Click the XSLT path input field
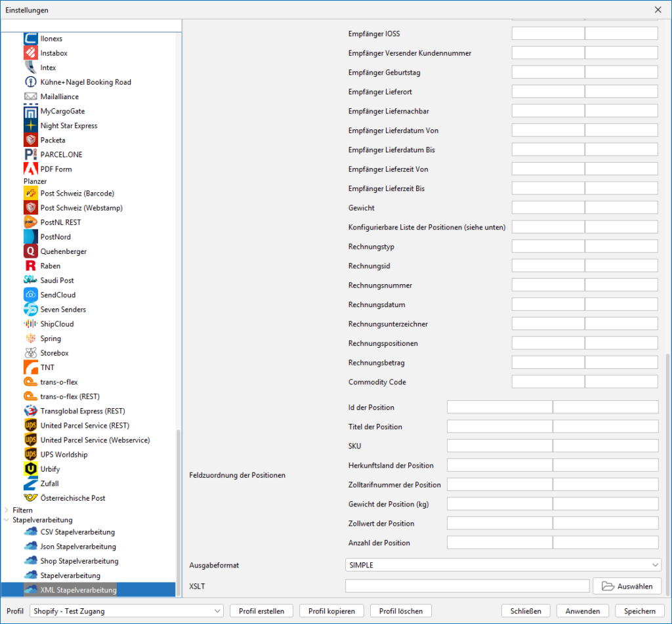The width and height of the screenshot is (672, 624). pos(467,586)
